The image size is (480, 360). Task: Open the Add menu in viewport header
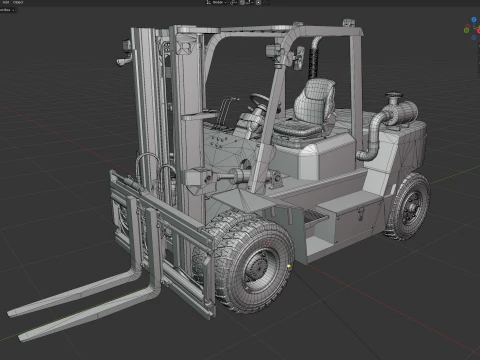[x=6, y=2]
